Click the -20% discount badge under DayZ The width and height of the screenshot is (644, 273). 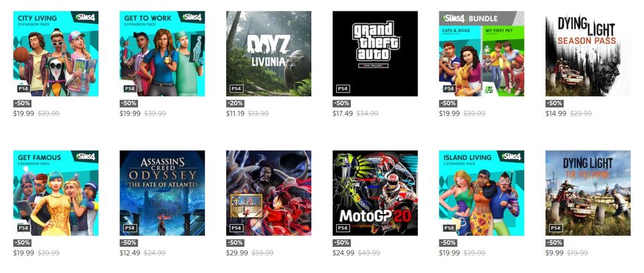(235, 103)
